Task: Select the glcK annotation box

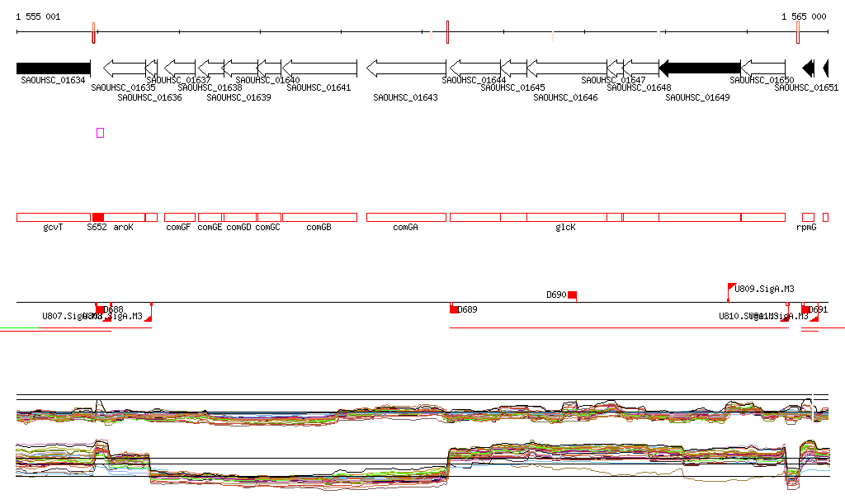Action: [567, 218]
